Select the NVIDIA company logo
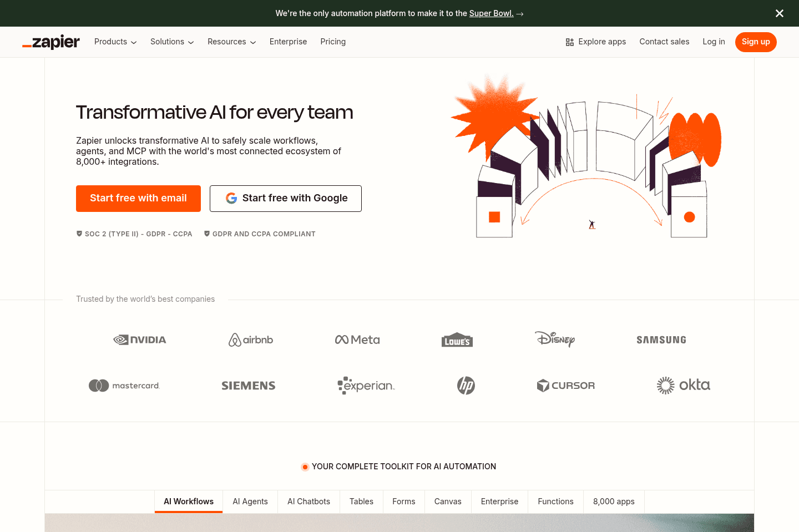This screenshot has height=532, width=799. click(x=139, y=340)
